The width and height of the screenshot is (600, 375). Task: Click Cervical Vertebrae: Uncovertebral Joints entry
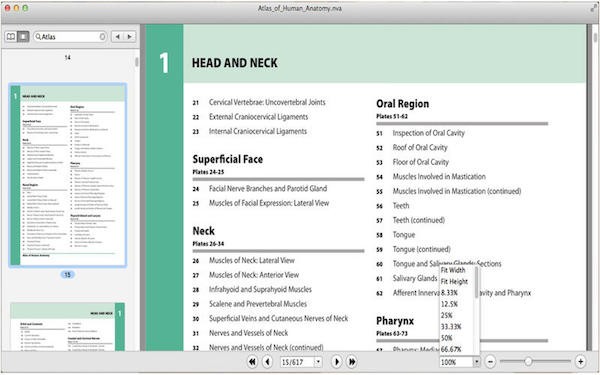[267, 102]
